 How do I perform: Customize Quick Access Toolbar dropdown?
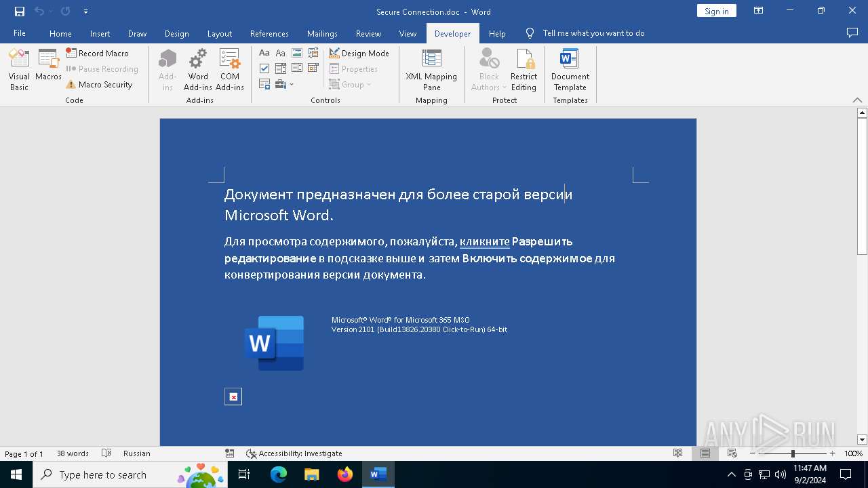(85, 12)
